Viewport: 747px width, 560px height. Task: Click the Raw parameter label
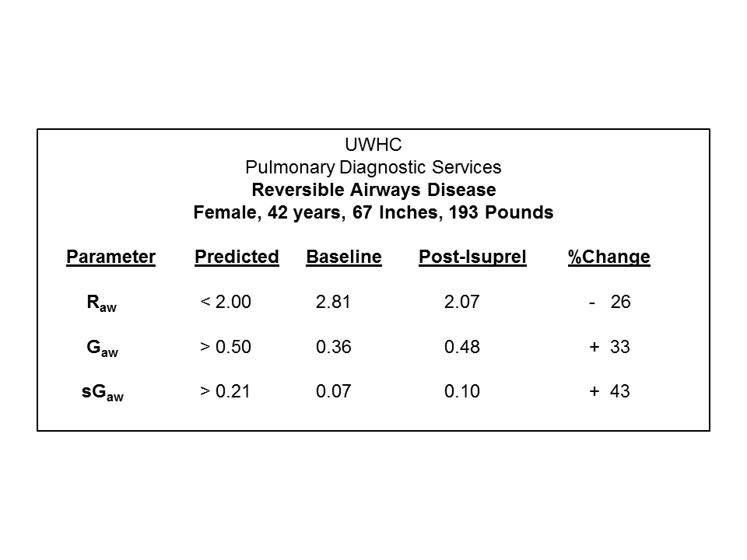(101, 304)
